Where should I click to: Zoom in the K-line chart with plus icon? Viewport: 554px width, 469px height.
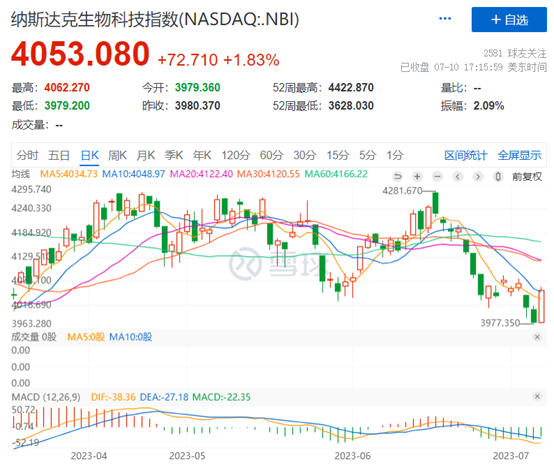pos(417,176)
